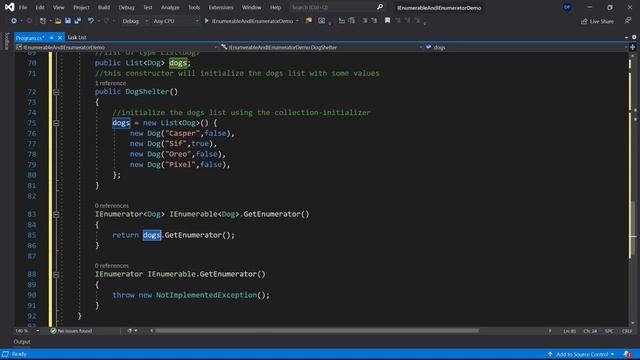Click the open file folder icon
The height and width of the screenshot is (360, 640).
(58, 21)
